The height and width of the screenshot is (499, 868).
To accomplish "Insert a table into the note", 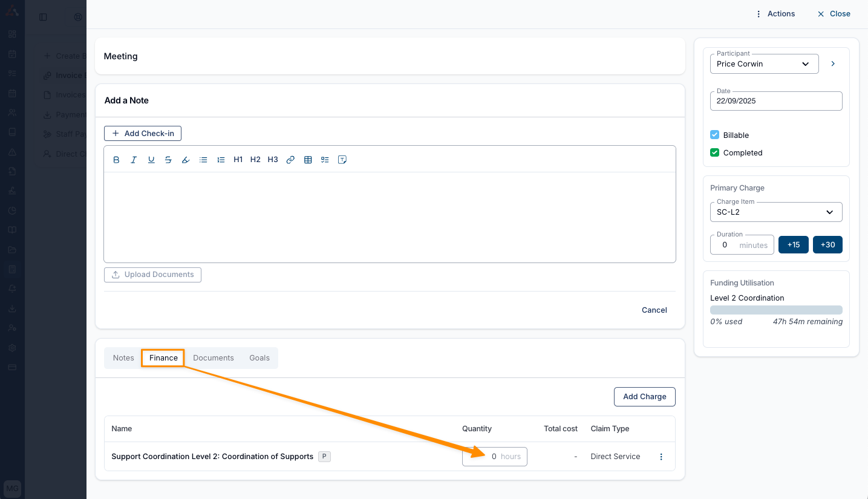I will point(308,160).
